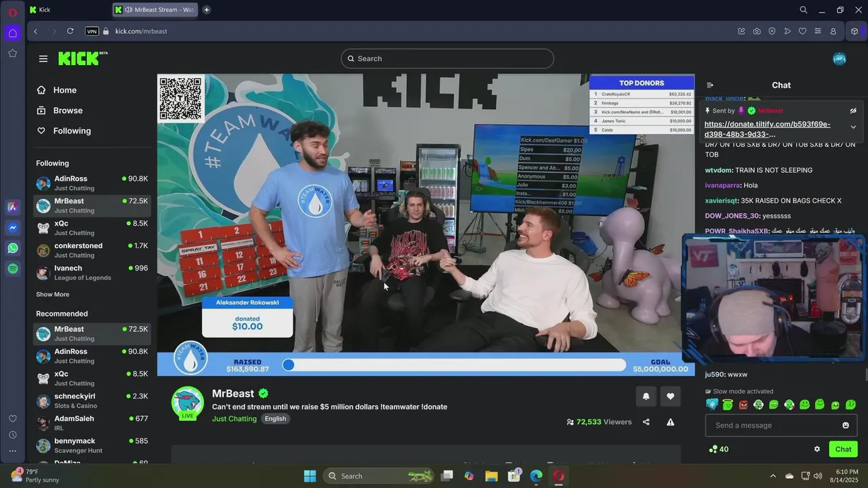Open WhatsApp in Opera sidebar
Image resolution: width=868 pixels, height=488 pixels.
click(13, 248)
